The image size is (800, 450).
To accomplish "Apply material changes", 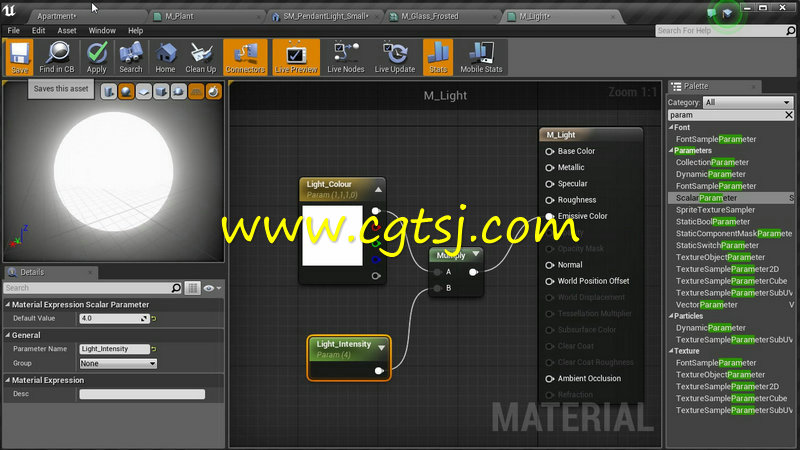I will click(96, 57).
